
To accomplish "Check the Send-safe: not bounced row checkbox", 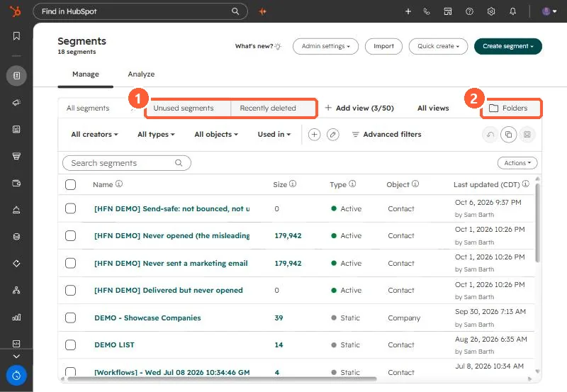I will [70, 208].
